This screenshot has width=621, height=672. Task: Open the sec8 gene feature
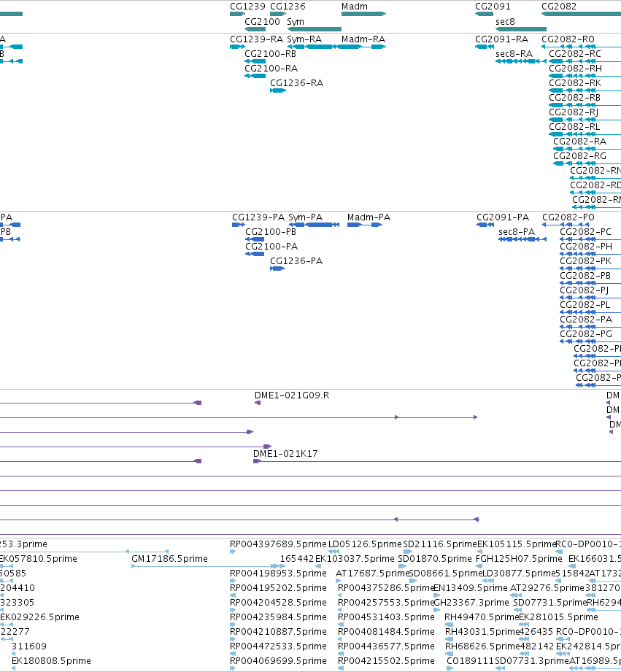521,29
